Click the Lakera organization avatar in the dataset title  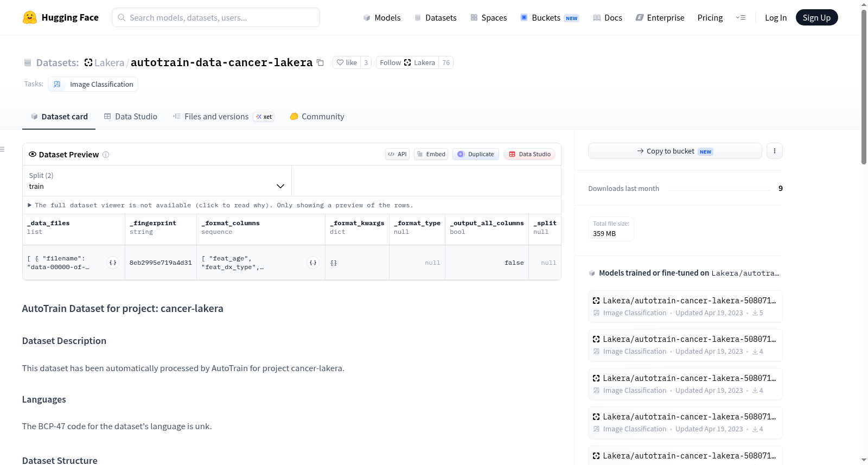click(x=88, y=62)
